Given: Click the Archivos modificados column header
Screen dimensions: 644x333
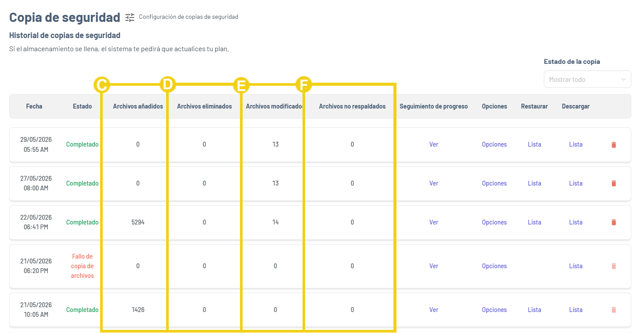Looking at the screenshot, I should pyautogui.click(x=275, y=106).
